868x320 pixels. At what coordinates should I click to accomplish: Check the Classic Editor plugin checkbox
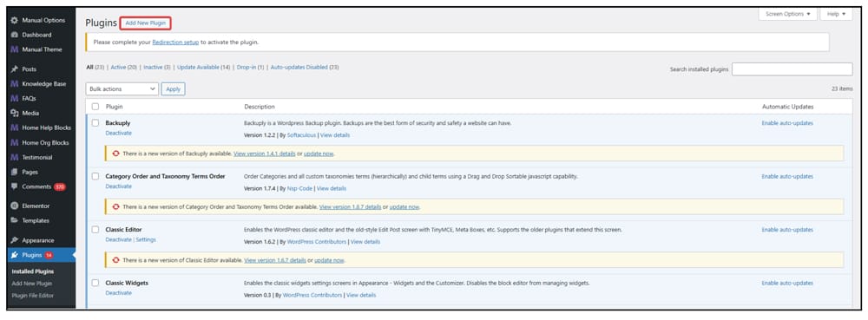95,229
